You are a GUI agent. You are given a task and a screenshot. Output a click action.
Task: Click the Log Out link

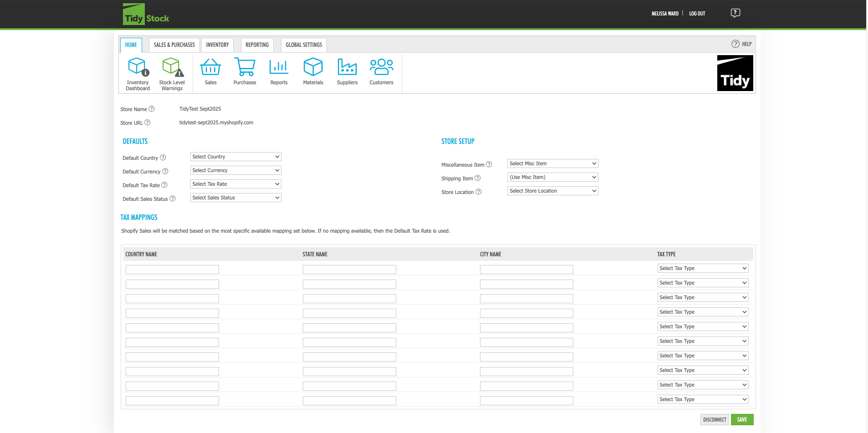[x=697, y=14]
